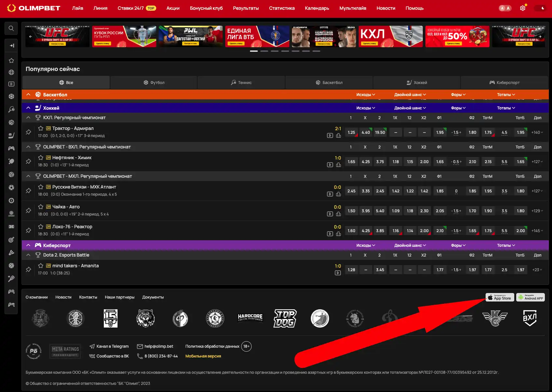Change font size with AA button

[505, 8]
